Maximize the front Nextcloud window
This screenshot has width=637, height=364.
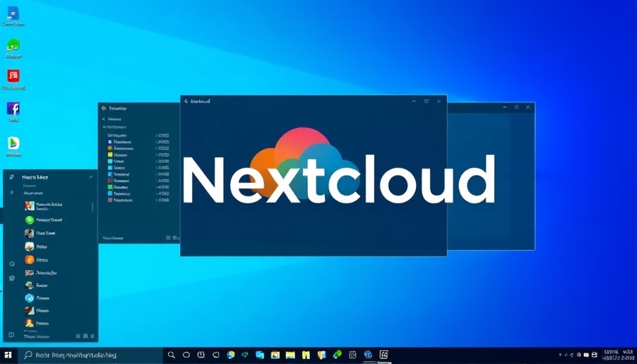point(426,101)
